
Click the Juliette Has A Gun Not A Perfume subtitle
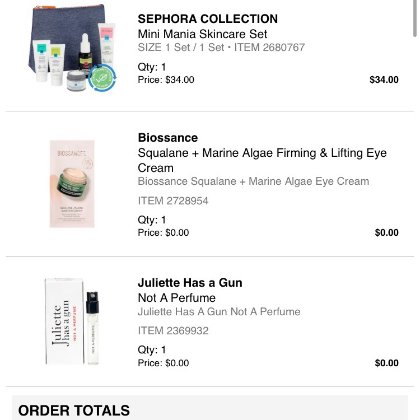[x=219, y=311]
